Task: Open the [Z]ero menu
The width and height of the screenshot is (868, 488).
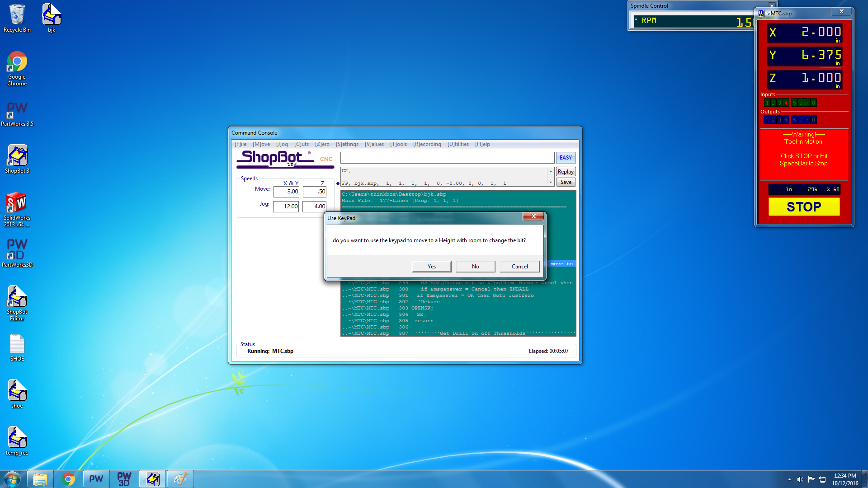Action: click(322, 144)
